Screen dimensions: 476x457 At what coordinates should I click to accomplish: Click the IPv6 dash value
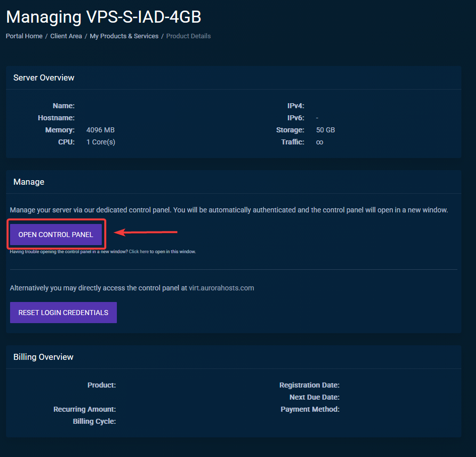(x=317, y=118)
